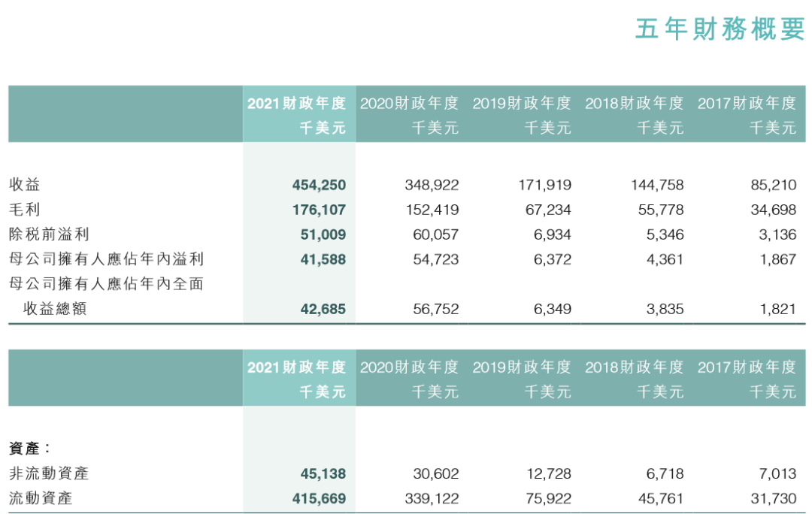Screen dimensions: 812x514
Task: Click the 母公司擁有人應佔年內溢利 row label
Action: (x=106, y=259)
